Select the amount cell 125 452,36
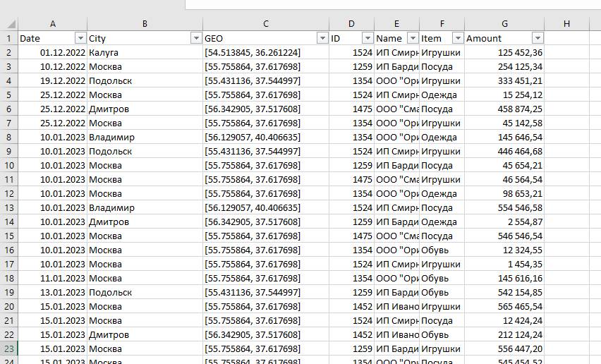This screenshot has height=364, width=601. tap(504, 52)
